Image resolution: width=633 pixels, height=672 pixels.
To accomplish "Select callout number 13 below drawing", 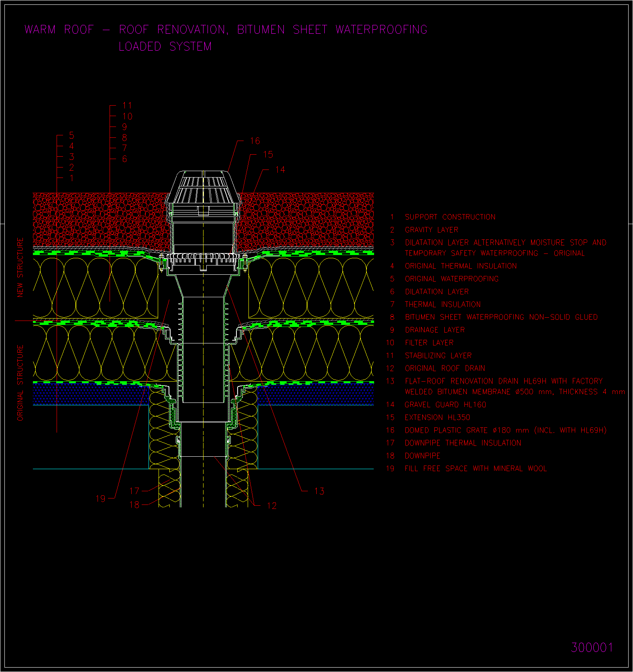I will click(x=319, y=491).
